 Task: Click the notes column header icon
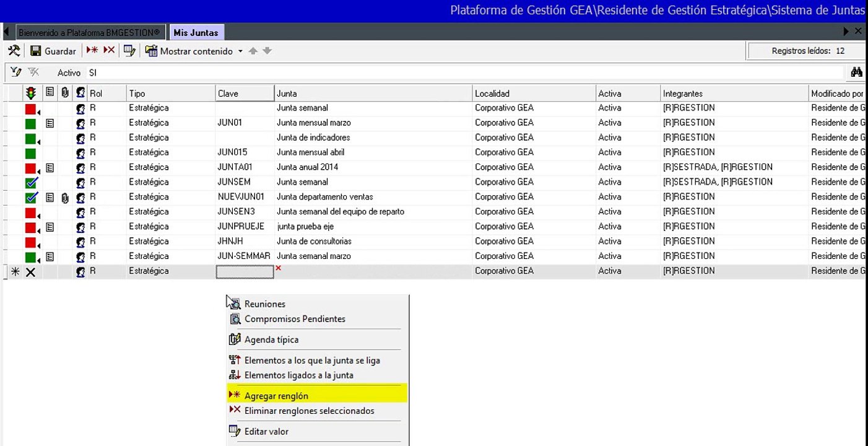tap(50, 93)
